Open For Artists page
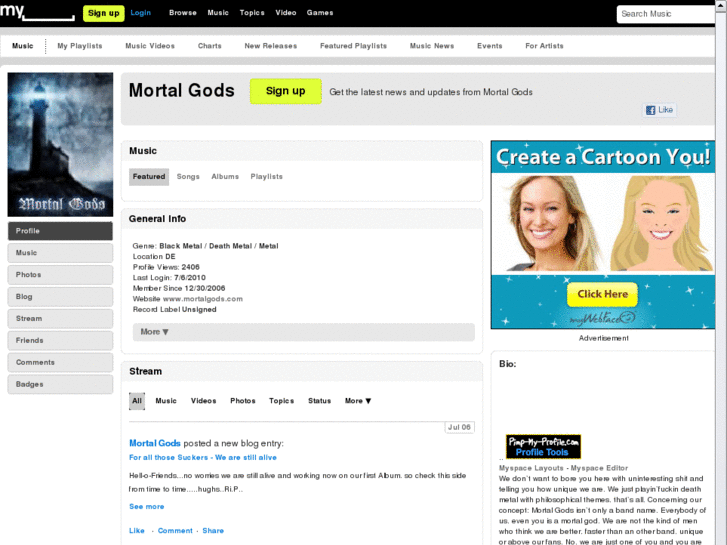 coord(544,46)
